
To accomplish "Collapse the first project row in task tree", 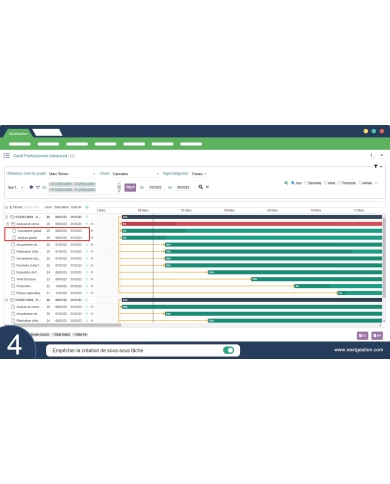I will [x=7, y=217].
